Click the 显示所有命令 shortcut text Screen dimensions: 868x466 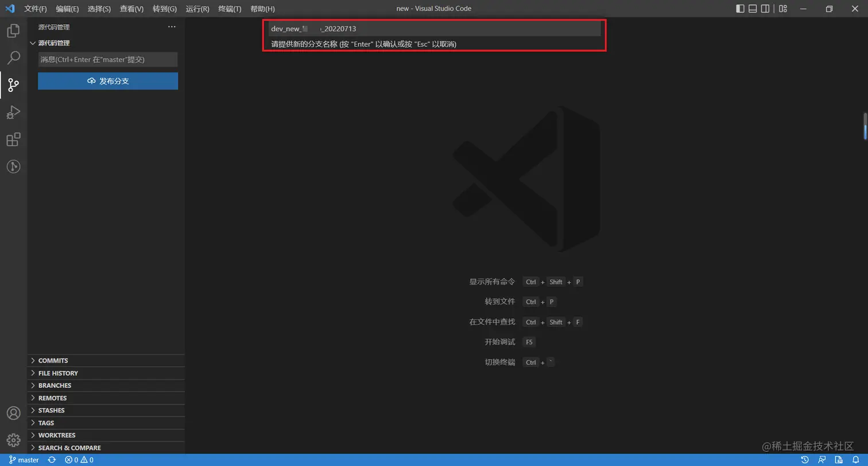(x=492, y=282)
